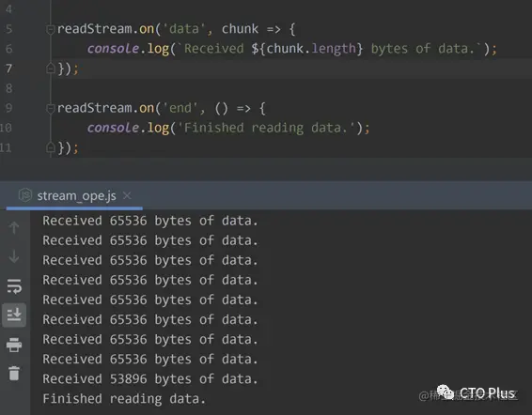532x415 pixels.
Task: Click the 'data' event string in code
Action: pos(184,29)
